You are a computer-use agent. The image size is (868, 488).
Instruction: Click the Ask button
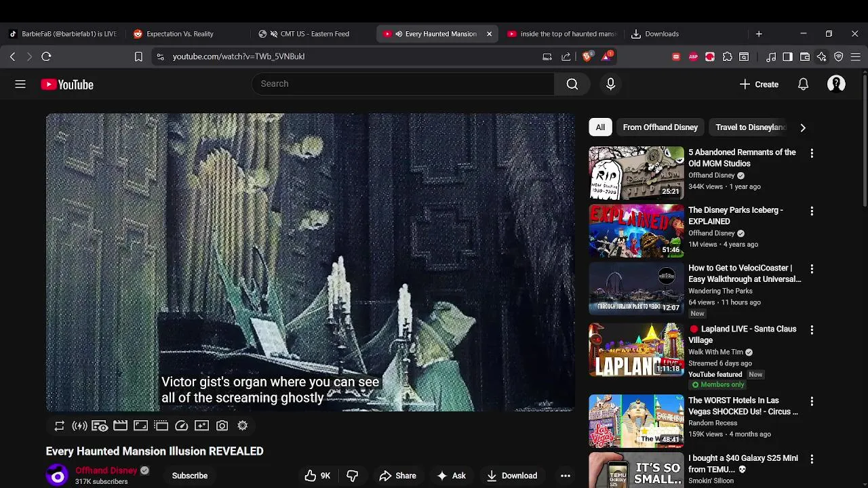tap(452, 476)
